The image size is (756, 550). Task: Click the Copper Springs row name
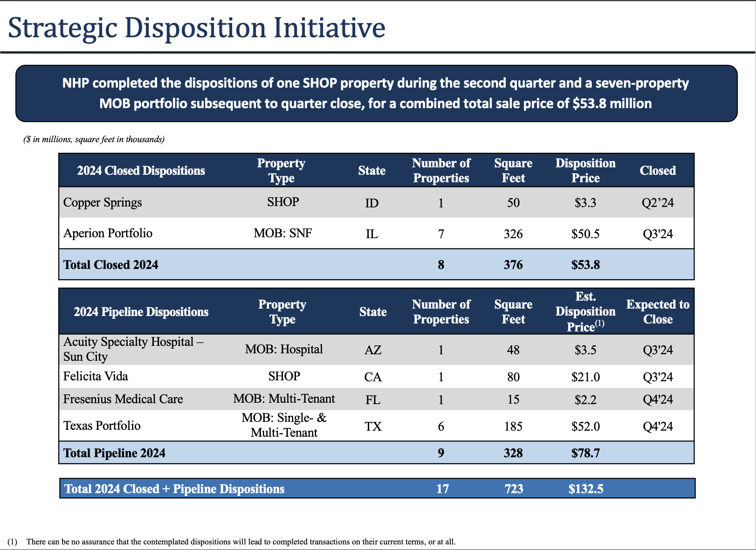coord(103,203)
